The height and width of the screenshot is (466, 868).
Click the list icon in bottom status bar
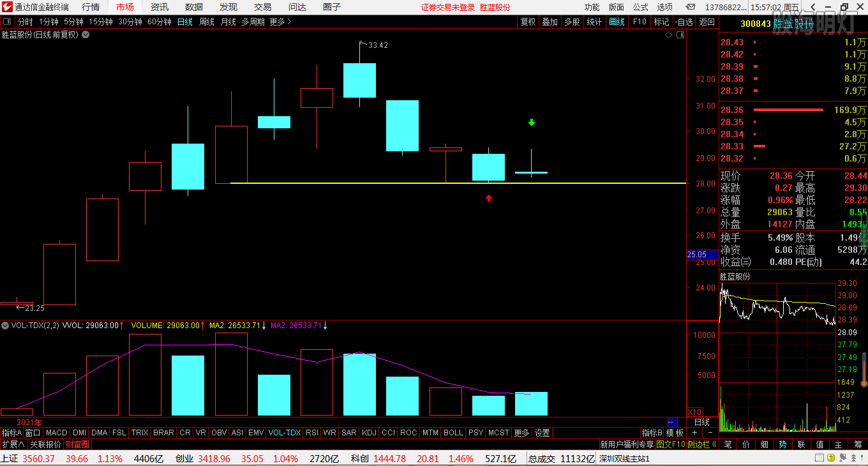821,458
